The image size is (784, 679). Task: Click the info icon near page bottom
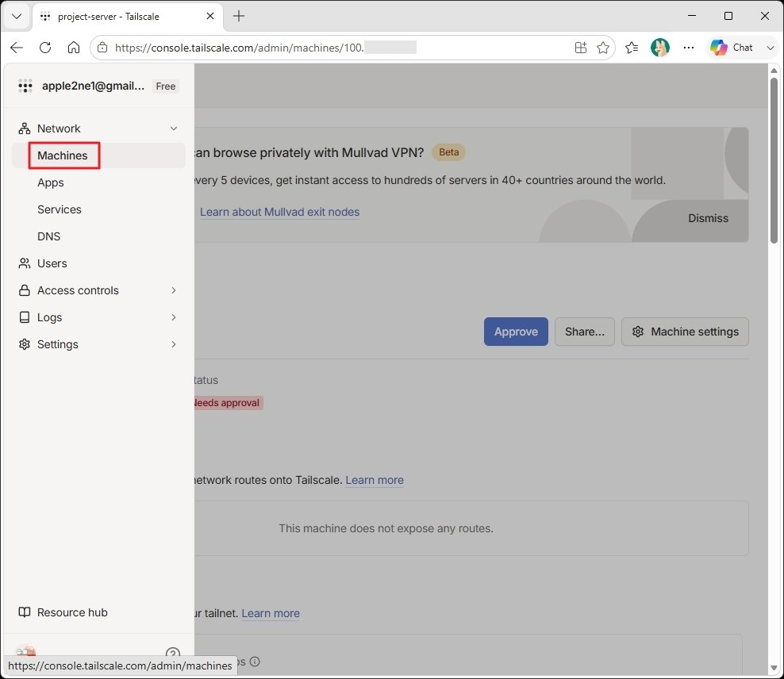pyautogui.click(x=255, y=662)
